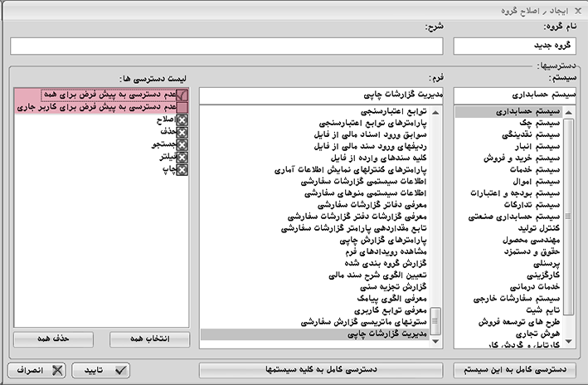Click the شرح description field
Screen dimensions: 588x385
point(227,47)
